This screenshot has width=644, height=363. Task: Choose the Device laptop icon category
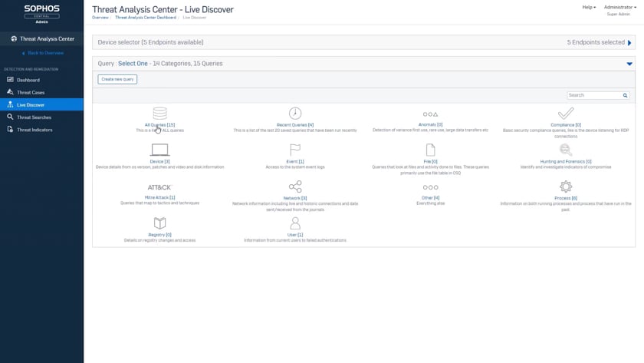[x=159, y=150]
